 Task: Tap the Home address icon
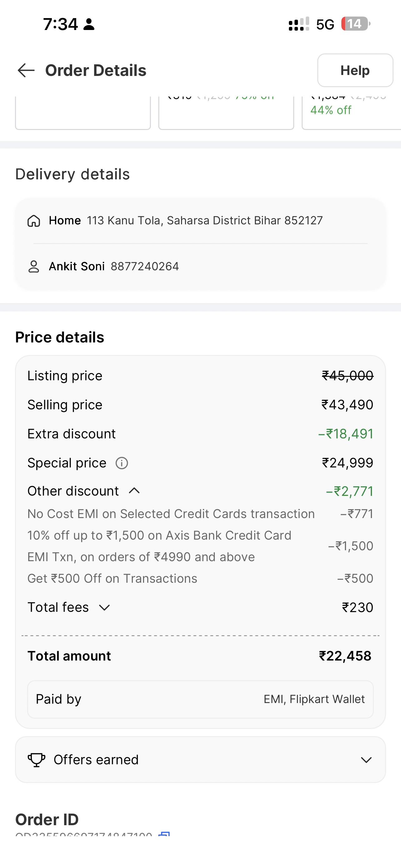click(34, 221)
